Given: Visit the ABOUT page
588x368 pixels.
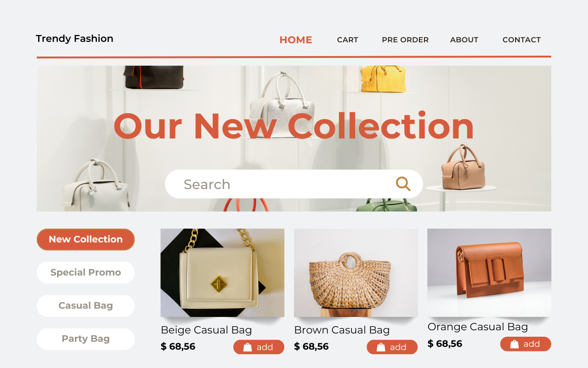Looking at the screenshot, I should (x=464, y=40).
